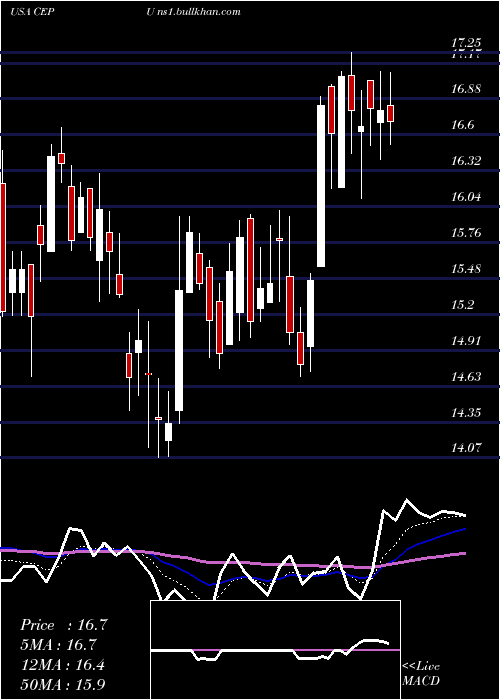Click the 15.48 price axis label

(x=466, y=269)
